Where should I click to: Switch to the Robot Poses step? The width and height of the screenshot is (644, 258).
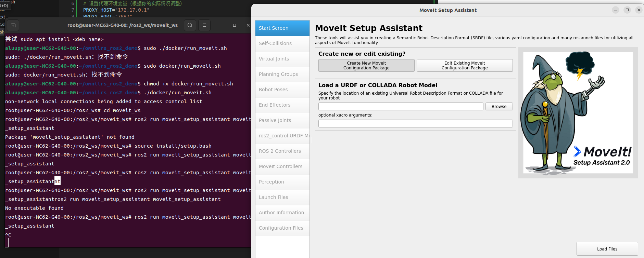click(x=282, y=90)
